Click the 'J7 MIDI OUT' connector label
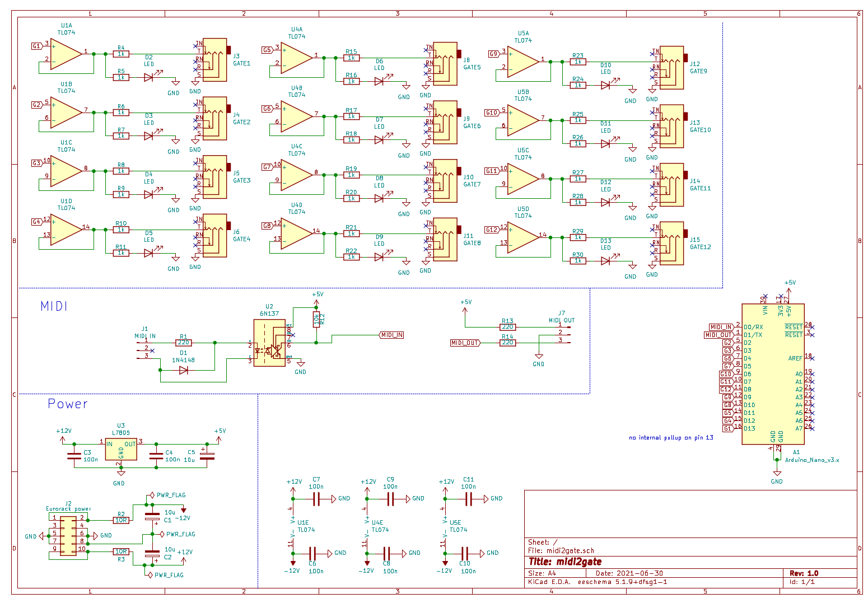This screenshot has width=868, height=603. (x=562, y=317)
